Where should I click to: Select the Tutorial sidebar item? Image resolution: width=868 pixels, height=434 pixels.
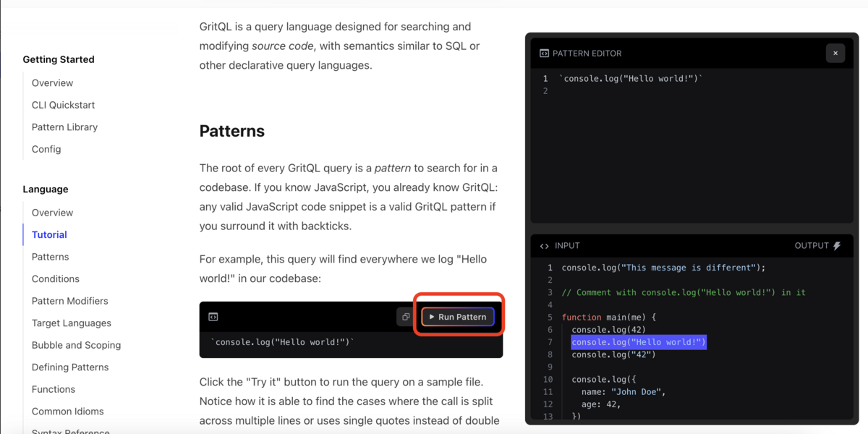coord(49,234)
